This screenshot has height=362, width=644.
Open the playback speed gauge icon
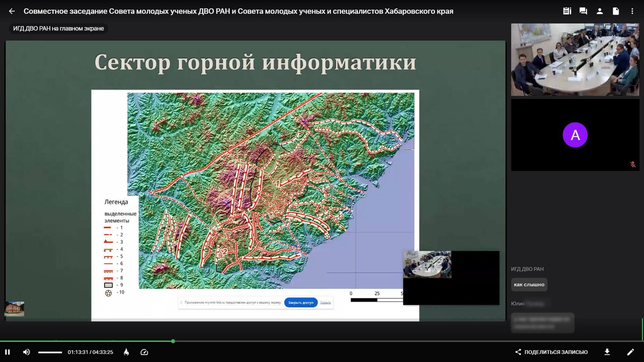[144, 352]
